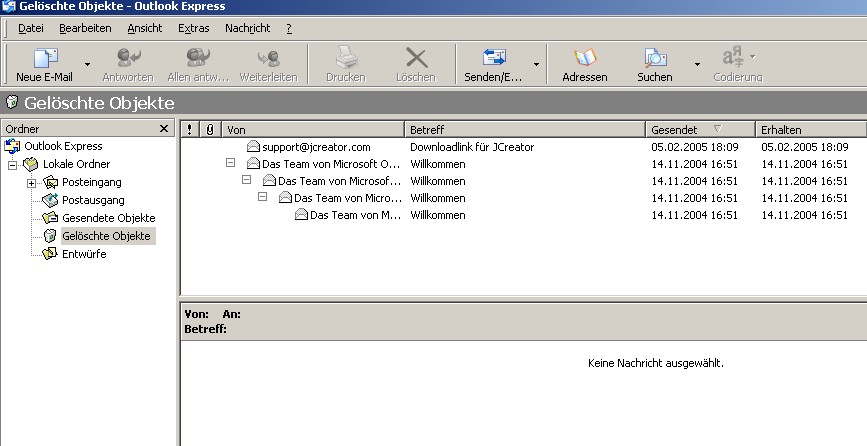Sort messages by the Betreff column
This screenshot has height=446, width=867.
525,129
